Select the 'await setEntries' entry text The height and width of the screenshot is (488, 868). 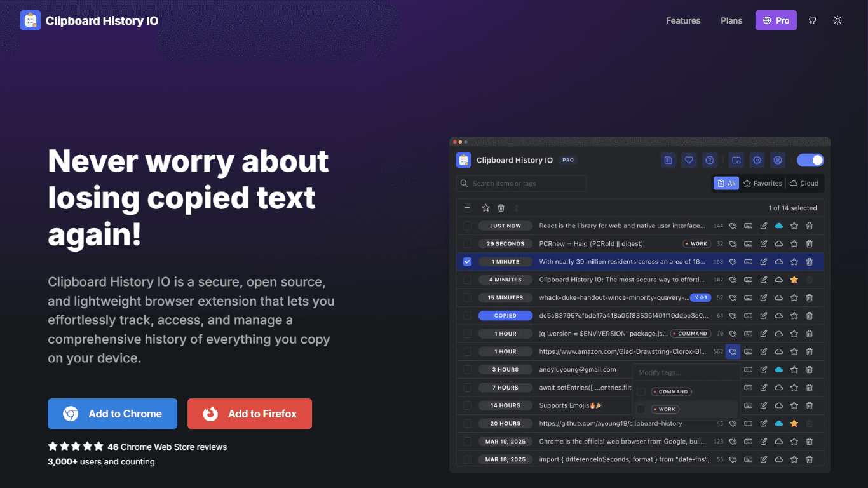(x=585, y=388)
